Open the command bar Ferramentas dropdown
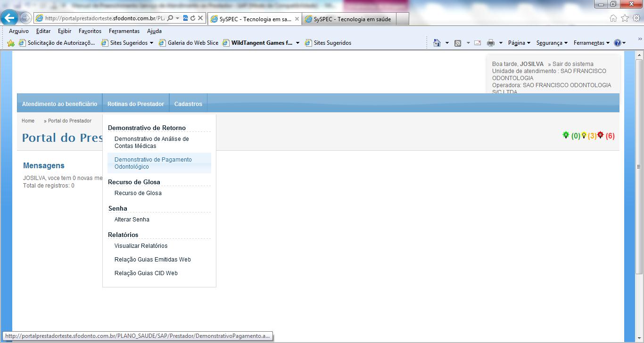 pos(592,43)
